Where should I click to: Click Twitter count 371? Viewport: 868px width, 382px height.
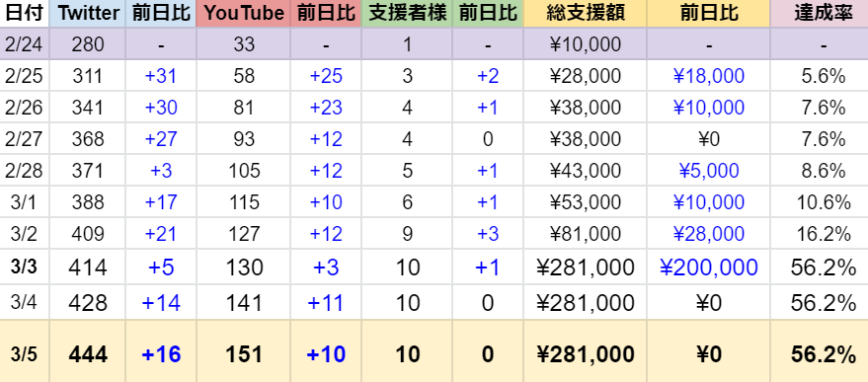click(88, 170)
